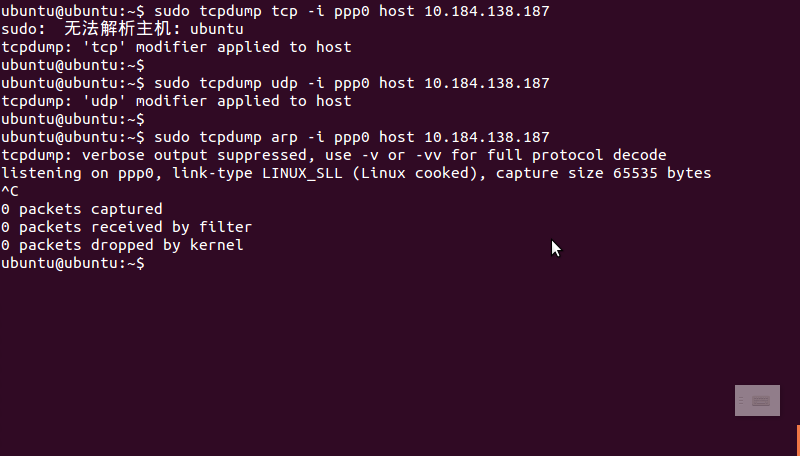Image resolution: width=800 pixels, height=456 pixels.
Task: Click the 'udp' modifier applied to host error
Action: tap(177, 101)
